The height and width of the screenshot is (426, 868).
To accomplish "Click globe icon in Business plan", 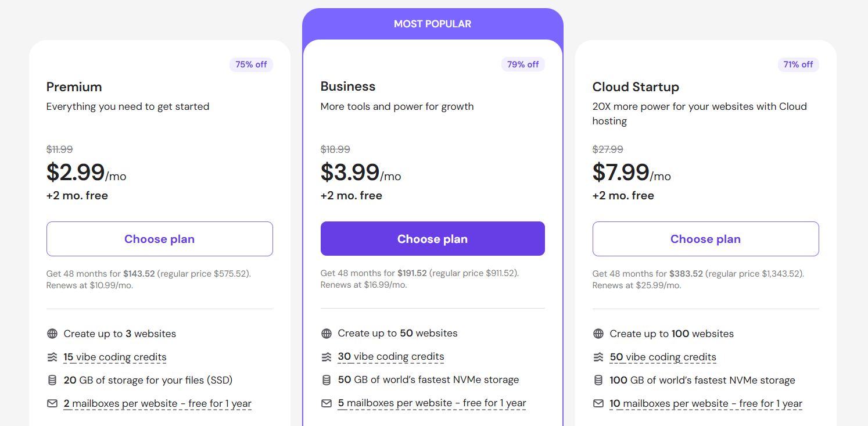I will point(327,333).
